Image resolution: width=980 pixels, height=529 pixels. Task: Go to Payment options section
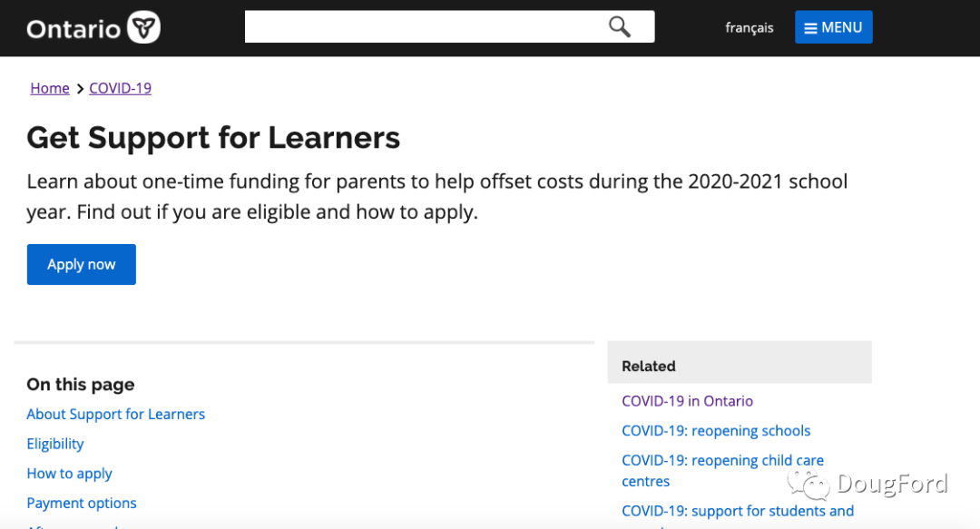[82, 503]
